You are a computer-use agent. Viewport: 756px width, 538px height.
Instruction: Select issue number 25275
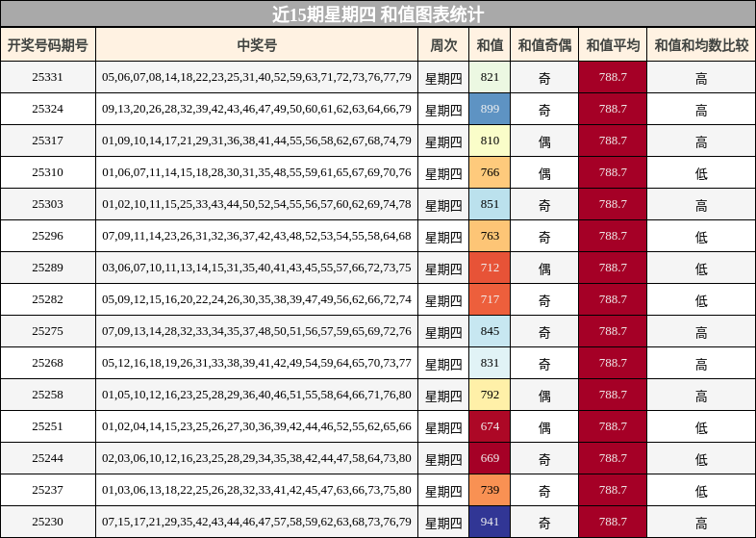[x=48, y=331]
